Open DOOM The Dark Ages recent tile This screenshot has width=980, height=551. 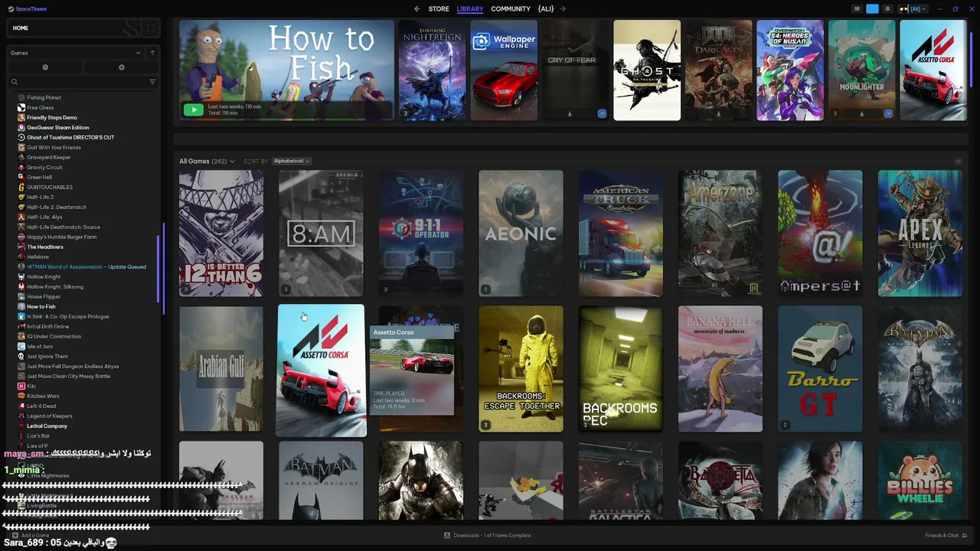pyautogui.click(x=718, y=70)
